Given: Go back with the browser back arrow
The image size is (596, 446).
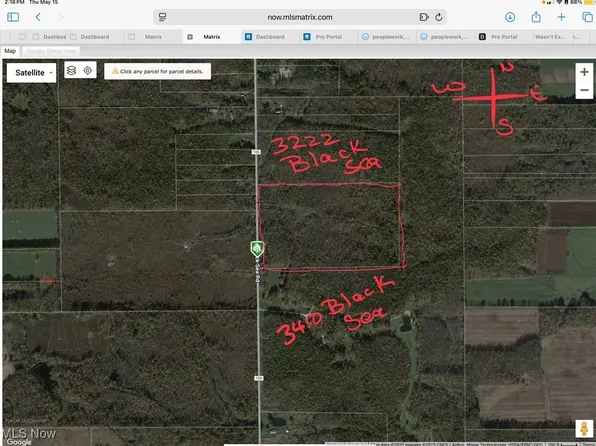Looking at the screenshot, I should [x=38, y=17].
